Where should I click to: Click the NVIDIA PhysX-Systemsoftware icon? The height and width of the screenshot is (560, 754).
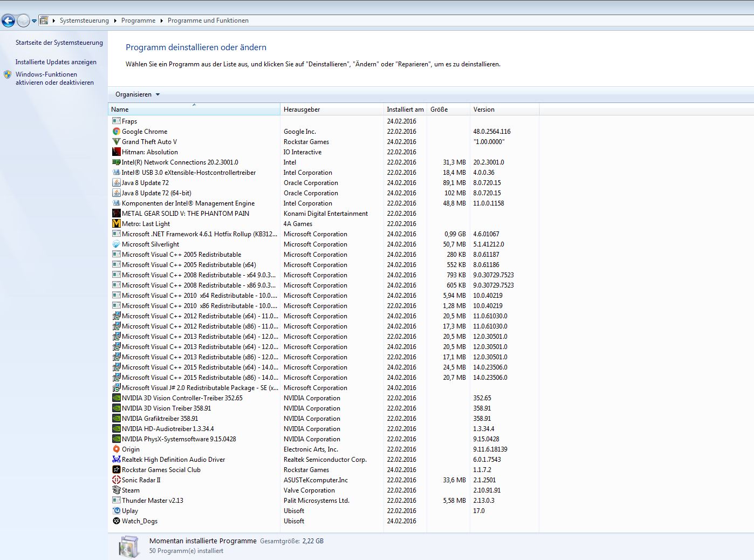click(116, 439)
